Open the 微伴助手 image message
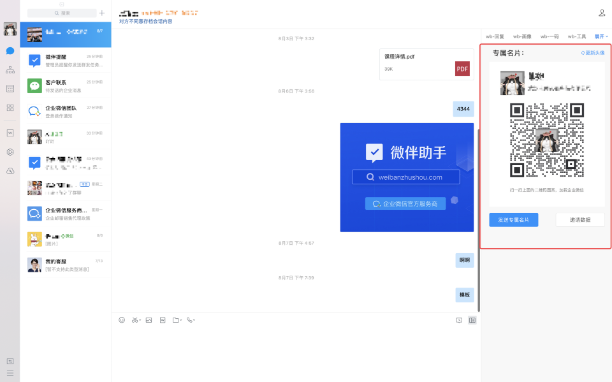The image size is (612, 382). tap(407, 178)
